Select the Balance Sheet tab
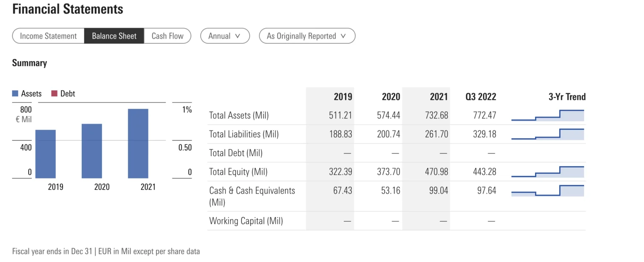The image size is (644, 262). [114, 36]
